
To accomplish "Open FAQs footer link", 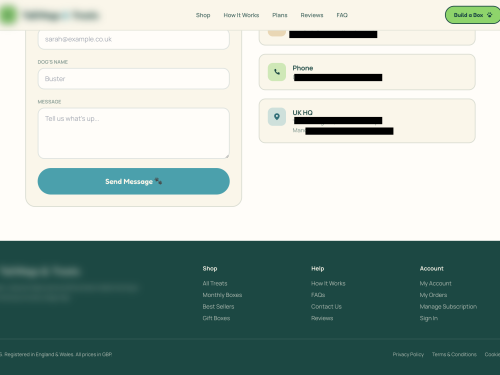I will point(318,295).
